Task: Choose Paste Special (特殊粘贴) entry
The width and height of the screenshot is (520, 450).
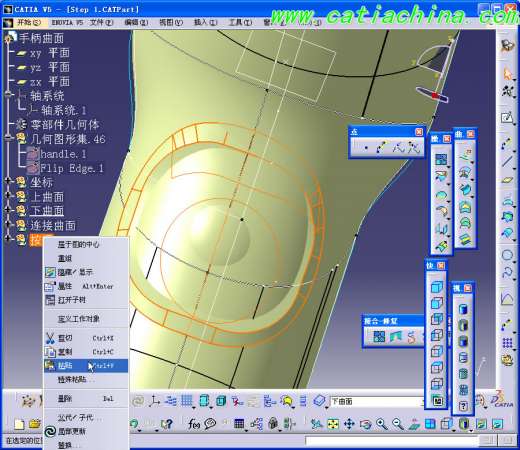Action: coord(86,379)
